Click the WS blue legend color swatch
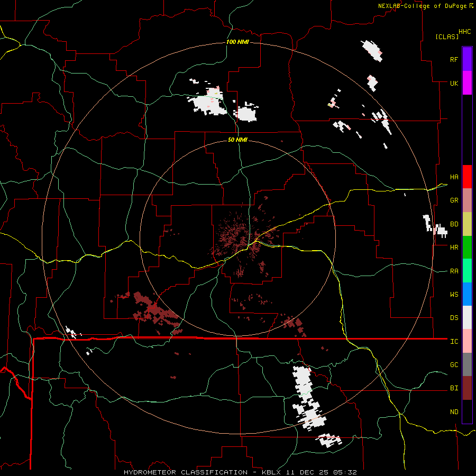 click(467, 294)
